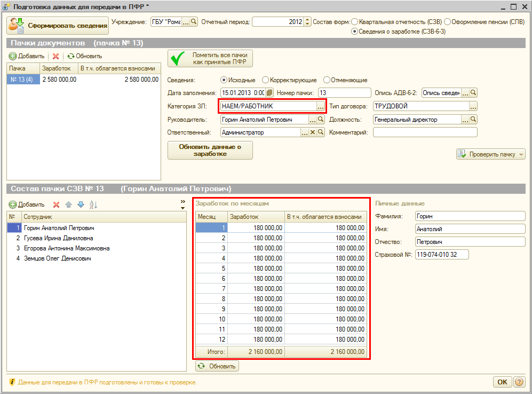This screenshot has height=394, width=532.
Task: Expand more commands on employee toolbar
Action: pos(183,203)
